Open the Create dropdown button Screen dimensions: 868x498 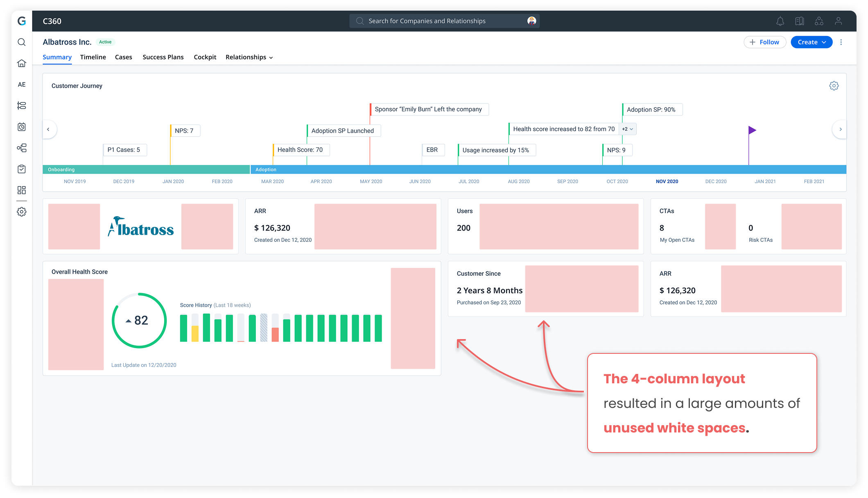tap(811, 42)
